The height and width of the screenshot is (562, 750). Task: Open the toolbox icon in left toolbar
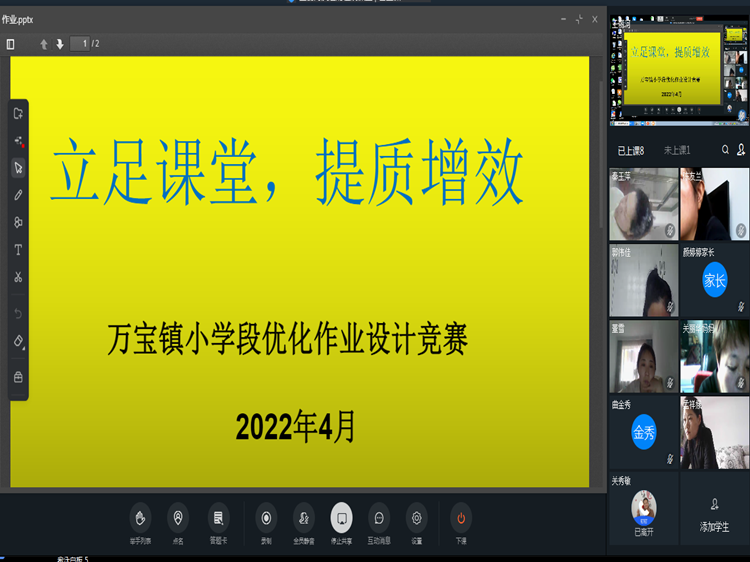pyautogui.click(x=18, y=377)
